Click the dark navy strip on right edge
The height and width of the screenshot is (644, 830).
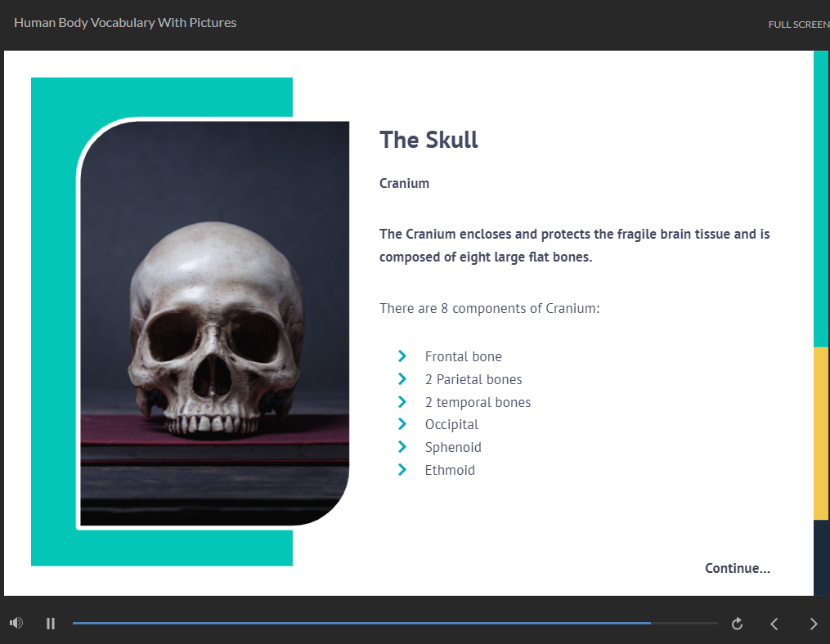coord(821,557)
